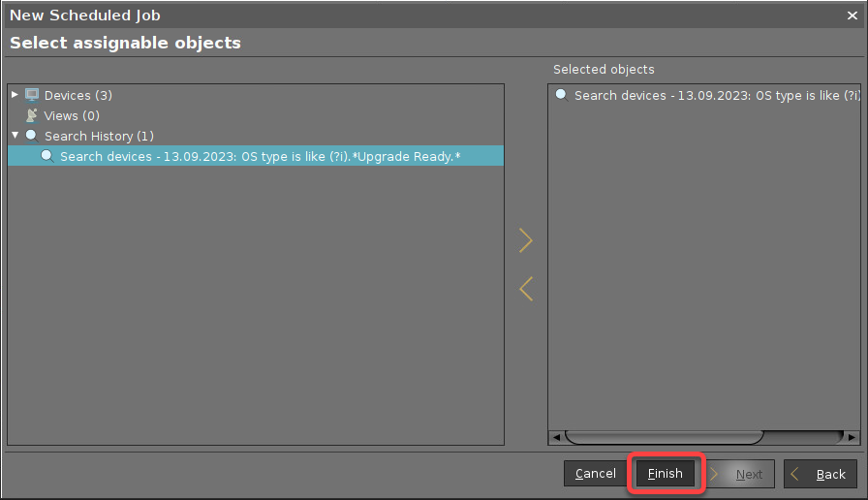Click the magnifier icon of highlighted Search devices entry
Viewport: 868px width, 500px height.
[x=46, y=156]
